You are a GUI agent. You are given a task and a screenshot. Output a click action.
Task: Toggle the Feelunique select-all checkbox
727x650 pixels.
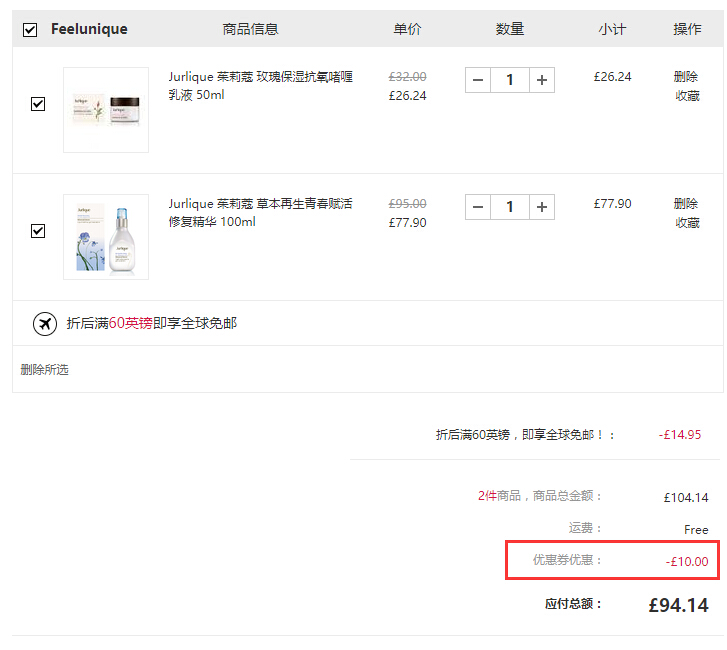[x=30, y=30]
